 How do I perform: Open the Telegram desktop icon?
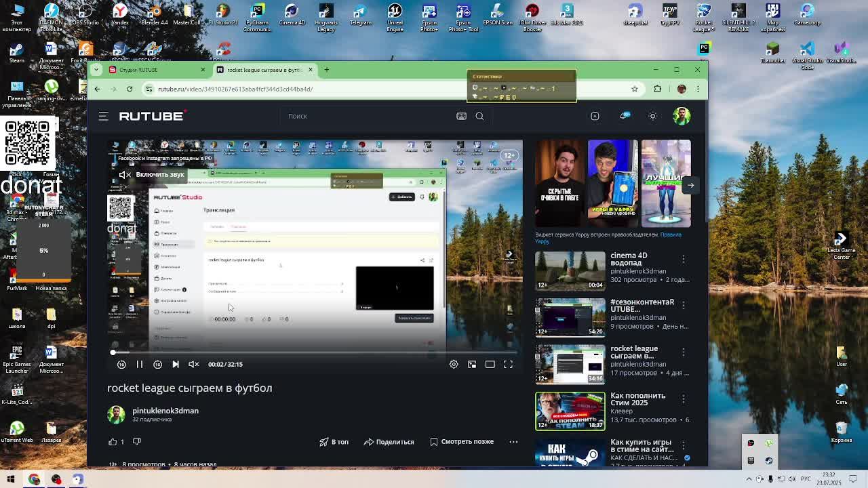click(360, 15)
